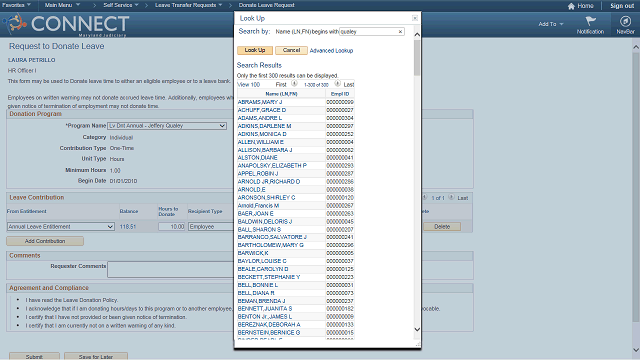Open the Self Service breadcrumb menu
The width and height of the screenshot is (640, 360).
coord(121,5)
